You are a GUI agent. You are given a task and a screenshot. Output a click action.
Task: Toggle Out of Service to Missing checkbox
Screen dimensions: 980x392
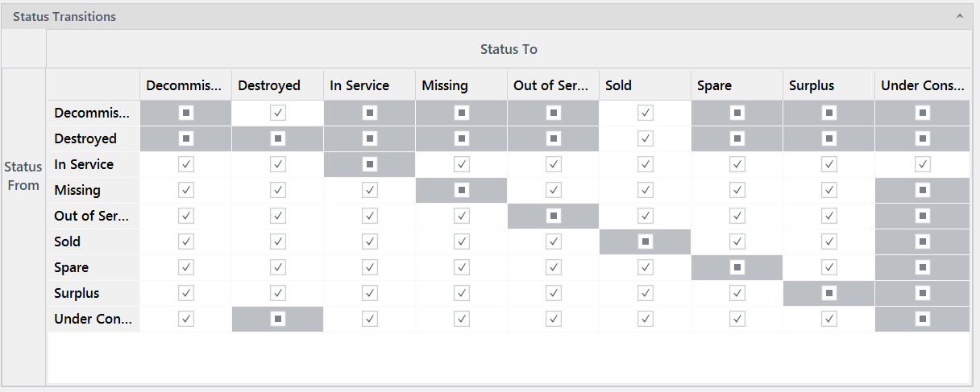coord(462,216)
